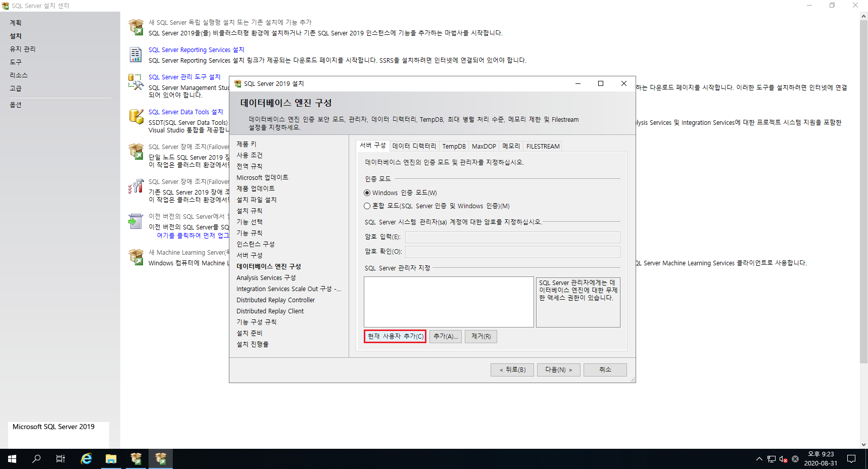This screenshot has height=469, width=868.
Task: Select the 인스턴스 구성 step in the wizard list
Action: (x=256, y=244)
